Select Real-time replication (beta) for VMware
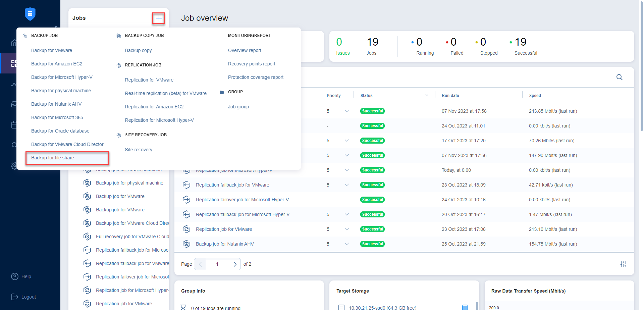 [166, 93]
